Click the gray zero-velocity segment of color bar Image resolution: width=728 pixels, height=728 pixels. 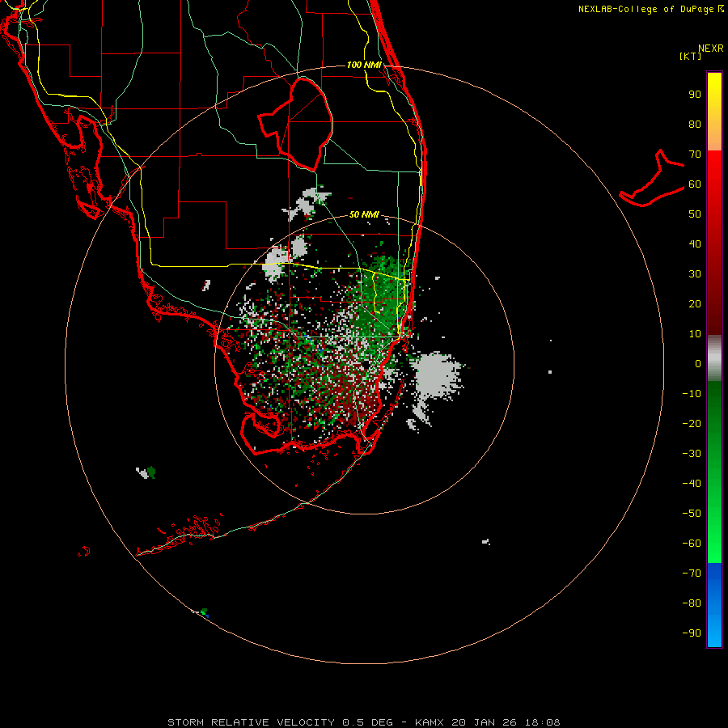coord(714,358)
